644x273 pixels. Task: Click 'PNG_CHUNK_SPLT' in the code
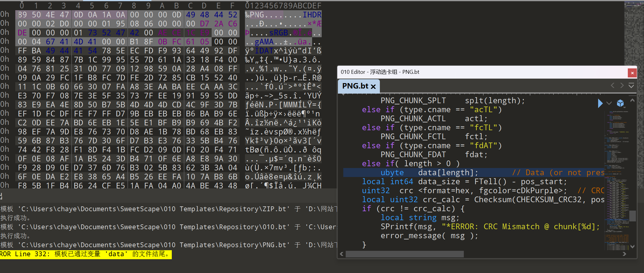[413, 100]
